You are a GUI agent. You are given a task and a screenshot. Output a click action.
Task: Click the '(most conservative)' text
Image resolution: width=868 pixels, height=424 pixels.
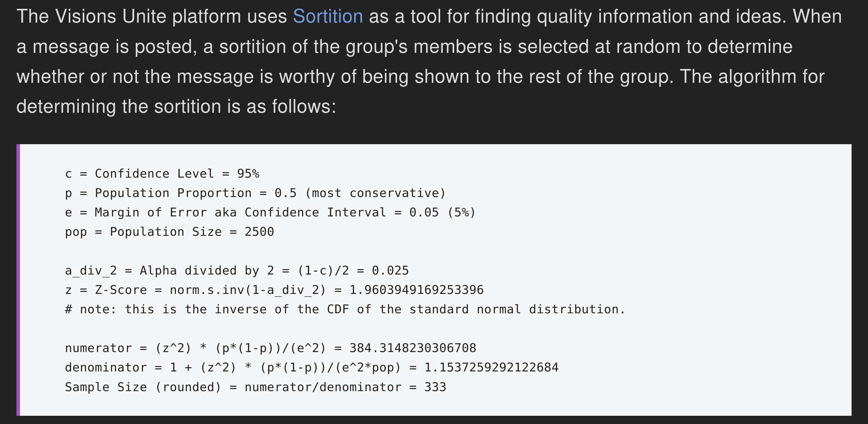point(375,193)
